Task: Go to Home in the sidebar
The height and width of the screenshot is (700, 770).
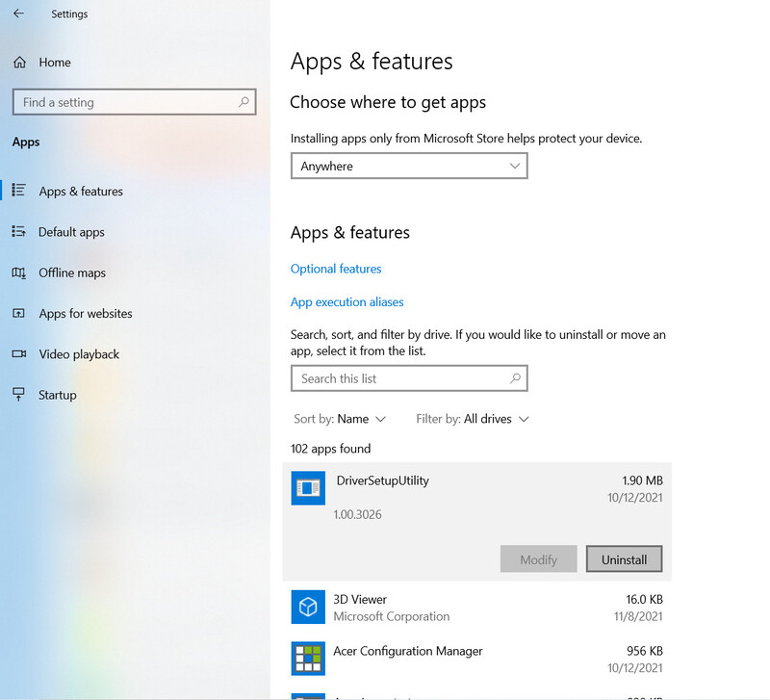Action: (x=55, y=63)
